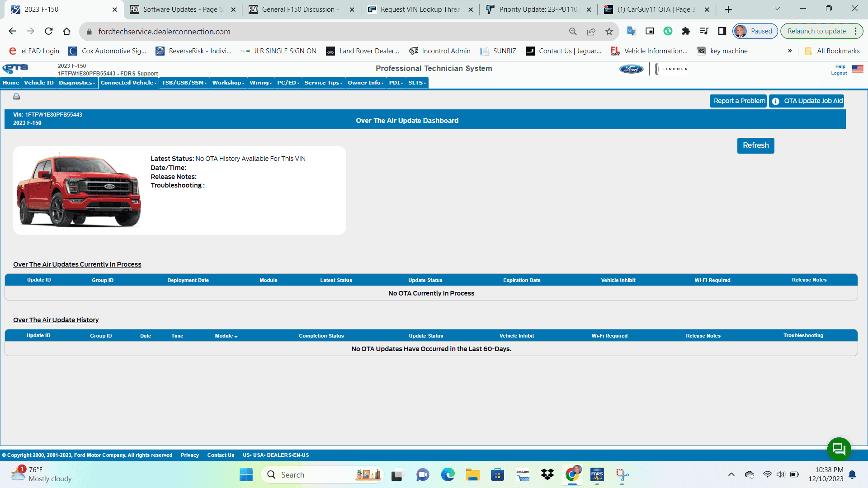This screenshot has height=488, width=868.
Task: Expand the PC/ED menu
Action: [288, 83]
